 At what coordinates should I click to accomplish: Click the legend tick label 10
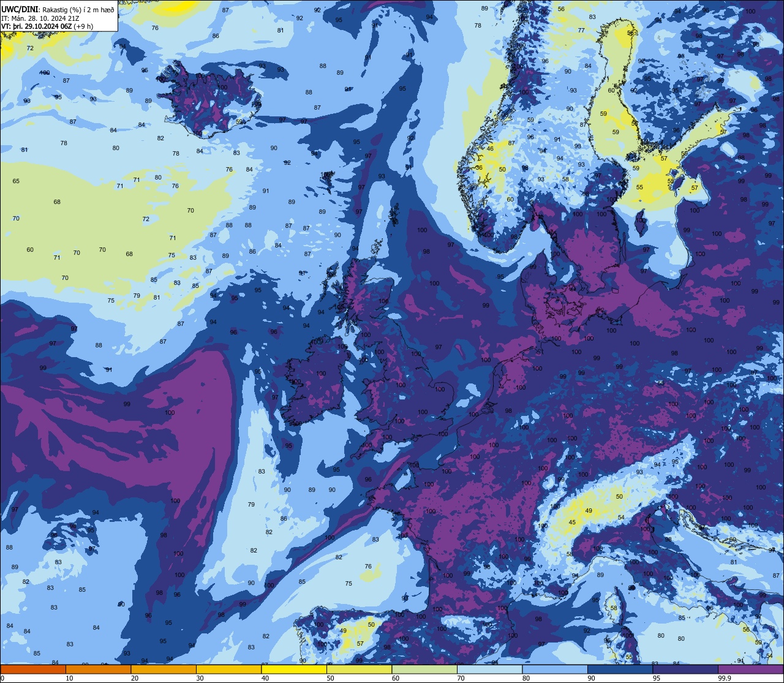[69, 678]
